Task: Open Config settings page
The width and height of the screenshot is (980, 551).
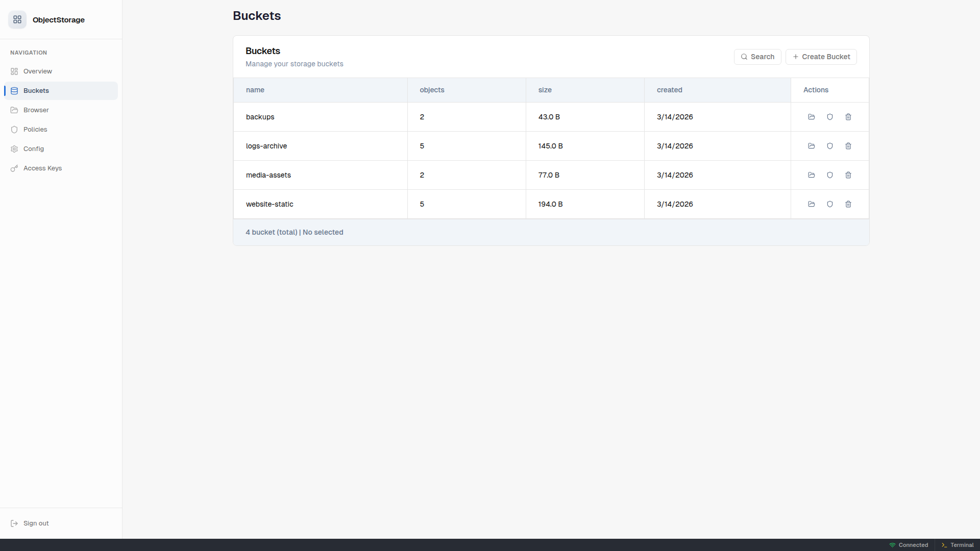Action: tap(34, 149)
